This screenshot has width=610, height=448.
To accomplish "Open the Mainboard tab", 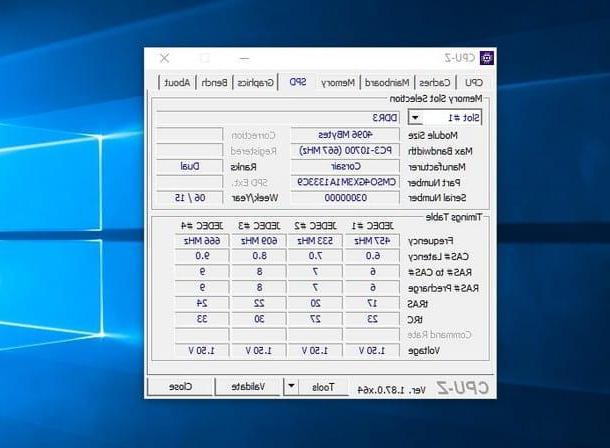I will pos(387,82).
